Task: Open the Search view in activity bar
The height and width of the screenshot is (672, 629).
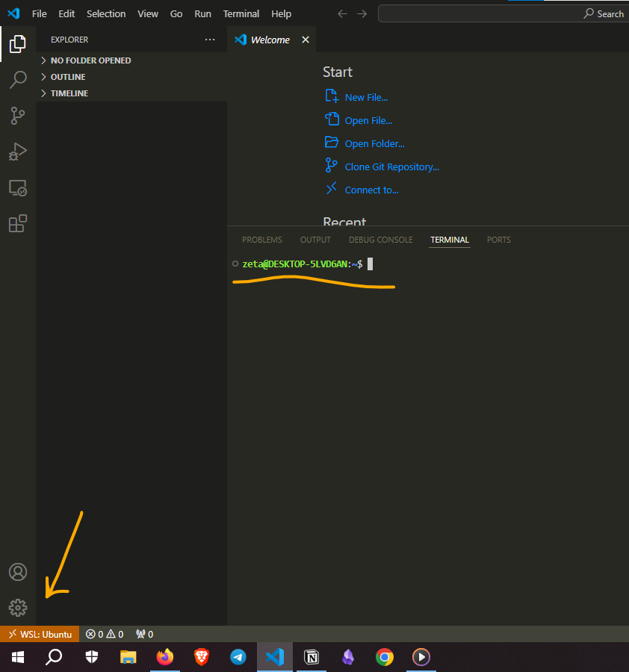Action: coord(18,79)
